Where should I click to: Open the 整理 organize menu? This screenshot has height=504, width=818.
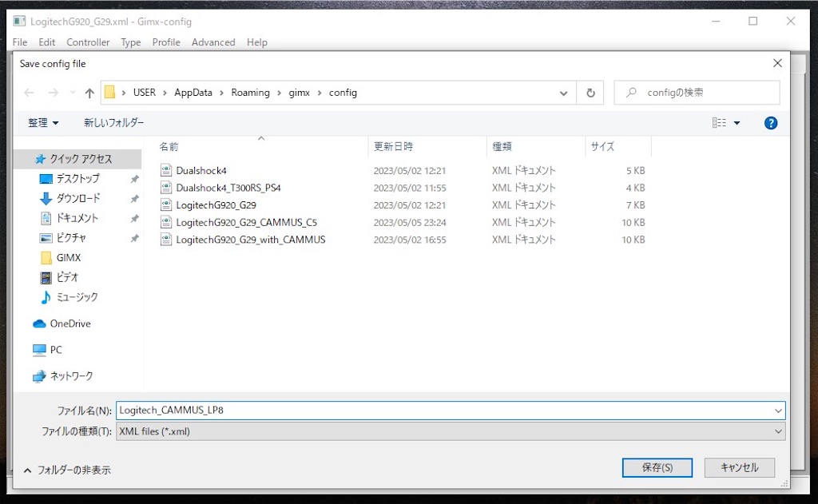click(x=43, y=123)
